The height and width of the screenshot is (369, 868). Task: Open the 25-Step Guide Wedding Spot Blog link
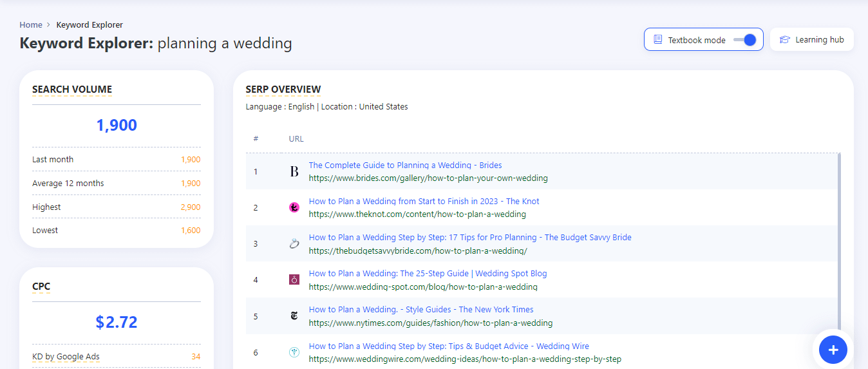(428, 274)
